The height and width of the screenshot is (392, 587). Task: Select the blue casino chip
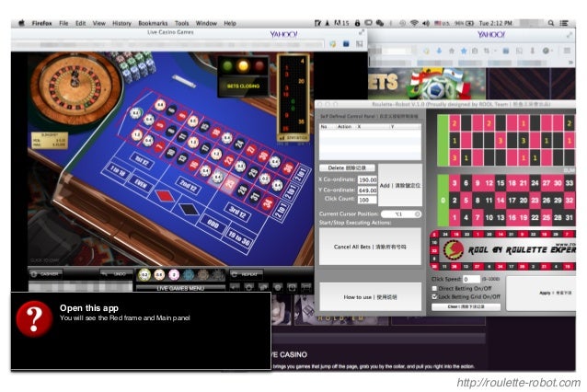click(189, 275)
